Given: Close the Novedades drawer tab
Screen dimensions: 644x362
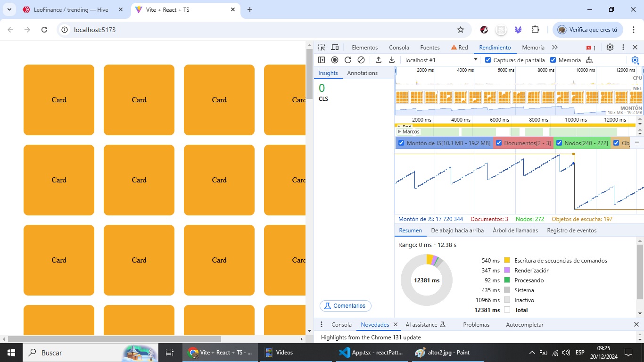Looking at the screenshot, I should pyautogui.click(x=396, y=324).
